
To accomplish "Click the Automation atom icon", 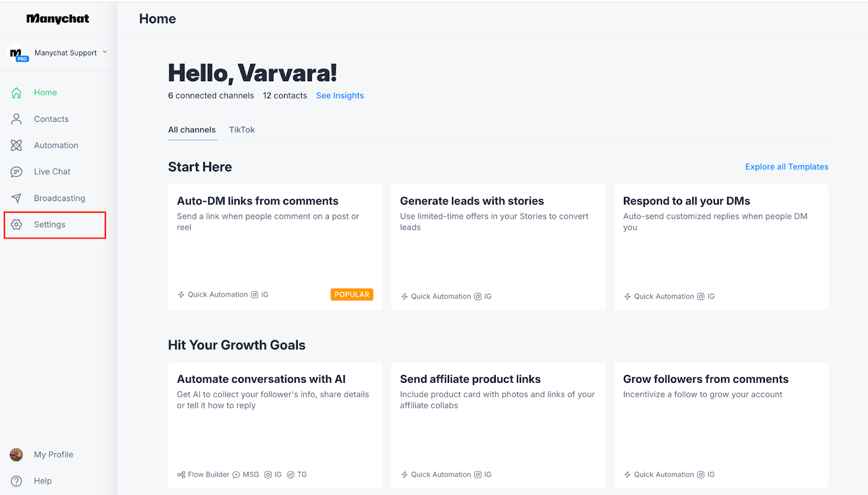I will tap(16, 145).
